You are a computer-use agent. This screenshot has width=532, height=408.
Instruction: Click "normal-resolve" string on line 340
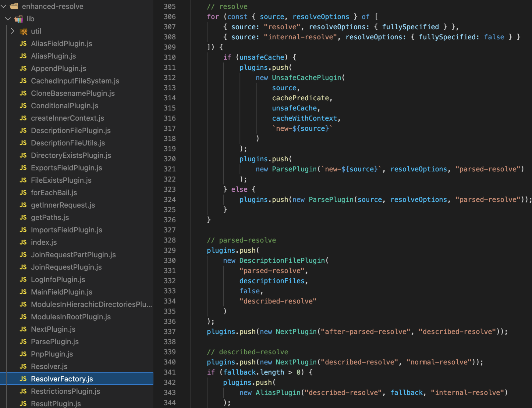(439, 362)
